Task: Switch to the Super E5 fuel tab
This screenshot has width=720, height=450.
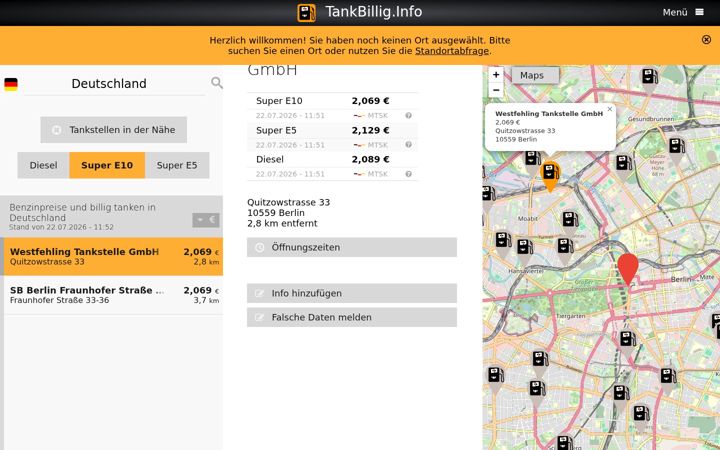Action: pos(177,165)
